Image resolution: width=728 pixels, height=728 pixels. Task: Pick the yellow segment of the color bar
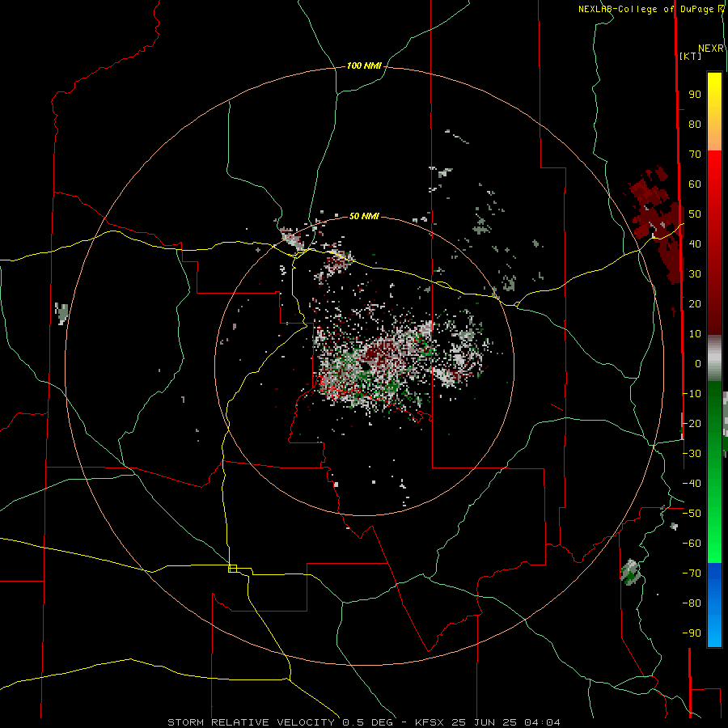[x=714, y=112]
